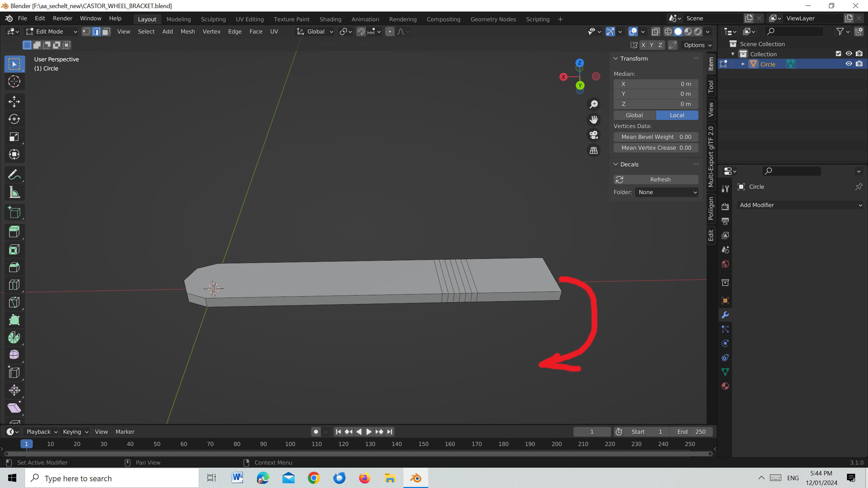This screenshot has width=868, height=488.
Task: Toggle Global coordinate system button
Action: [634, 115]
